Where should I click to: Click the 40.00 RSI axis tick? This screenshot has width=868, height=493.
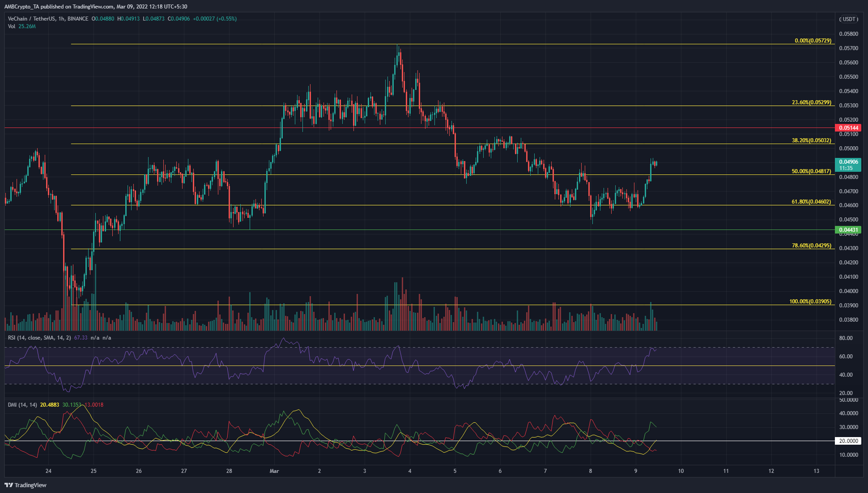[x=846, y=375]
